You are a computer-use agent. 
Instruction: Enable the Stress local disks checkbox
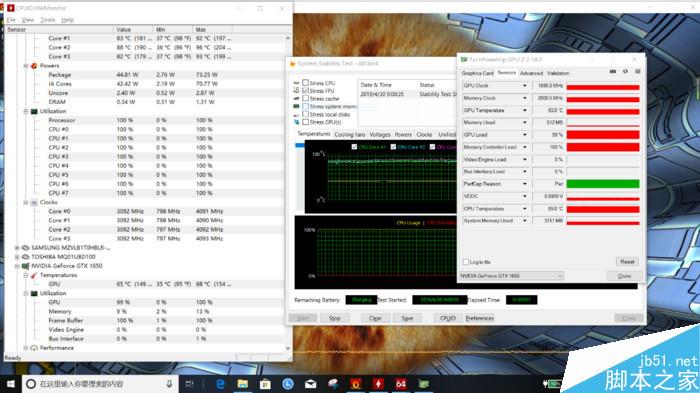tap(305, 114)
